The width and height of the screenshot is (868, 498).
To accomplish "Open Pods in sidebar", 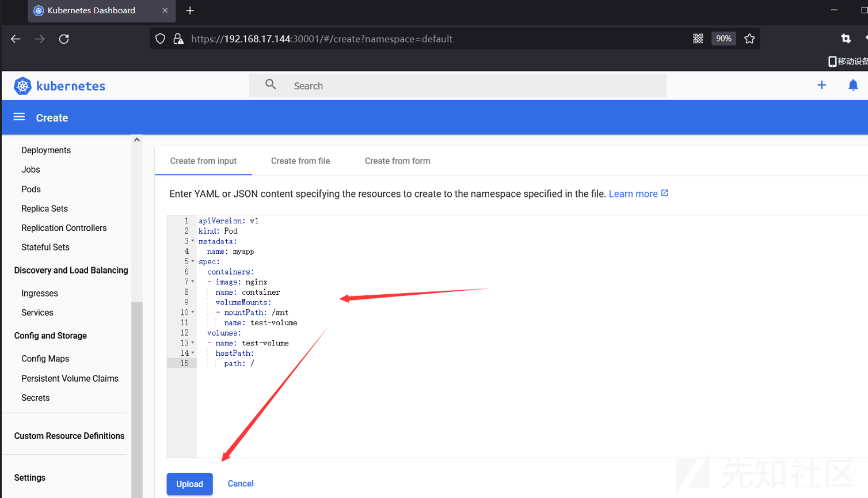I will click(31, 189).
